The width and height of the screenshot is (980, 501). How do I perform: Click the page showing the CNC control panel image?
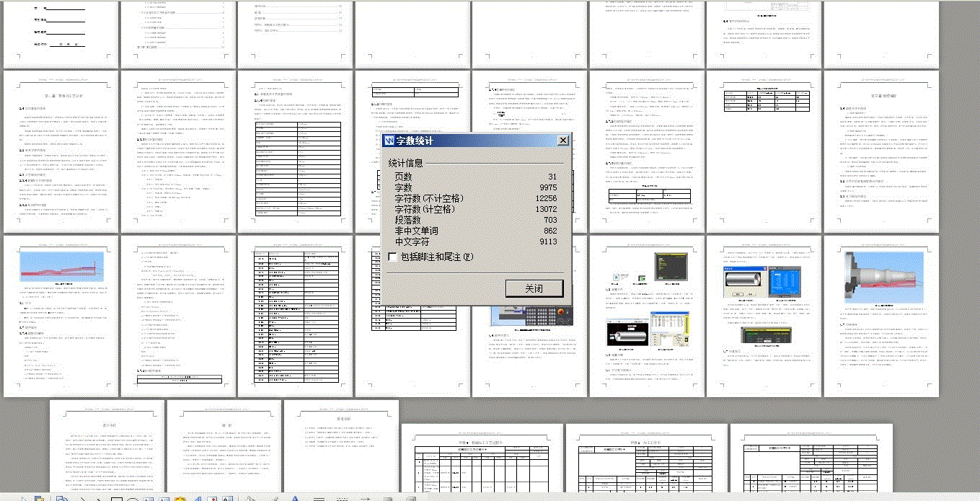[529, 353]
